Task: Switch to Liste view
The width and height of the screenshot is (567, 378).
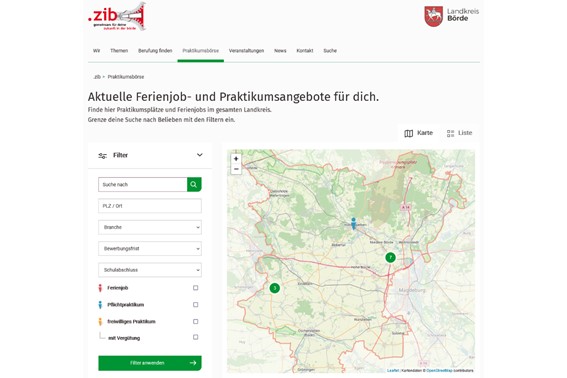Action: 460,133
